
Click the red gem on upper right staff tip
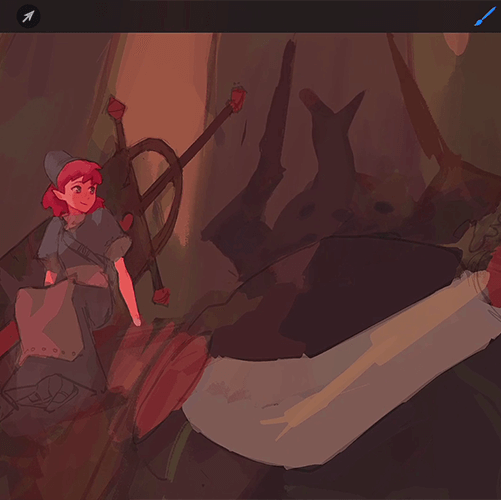238,98
